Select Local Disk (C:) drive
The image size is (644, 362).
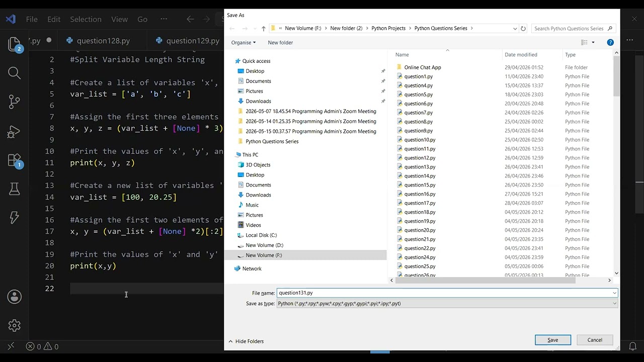click(261, 235)
